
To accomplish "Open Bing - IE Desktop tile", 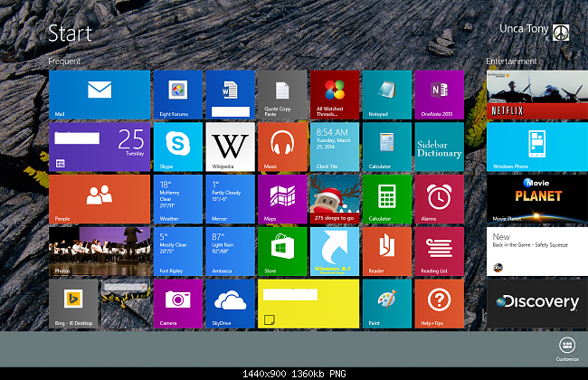I will tap(73, 303).
